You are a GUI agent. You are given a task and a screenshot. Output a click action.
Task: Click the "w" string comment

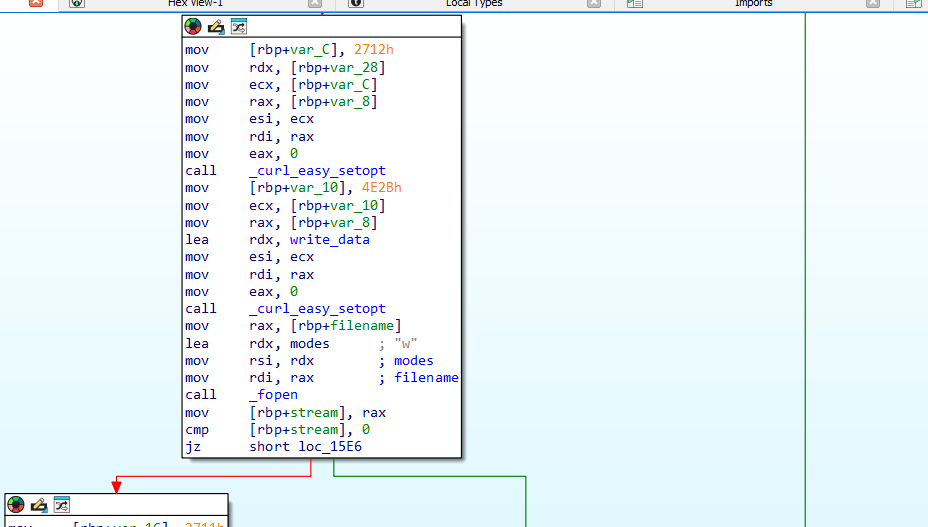point(406,343)
